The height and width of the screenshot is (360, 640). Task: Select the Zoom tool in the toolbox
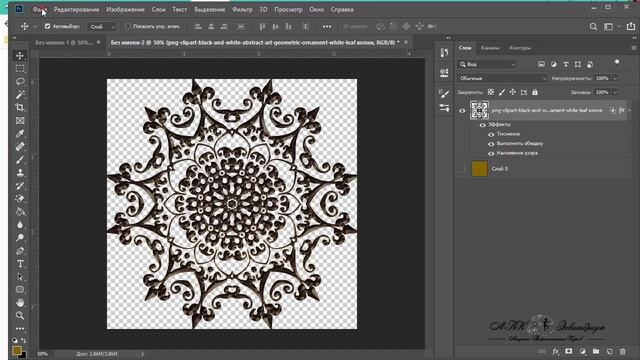point(20,316)
